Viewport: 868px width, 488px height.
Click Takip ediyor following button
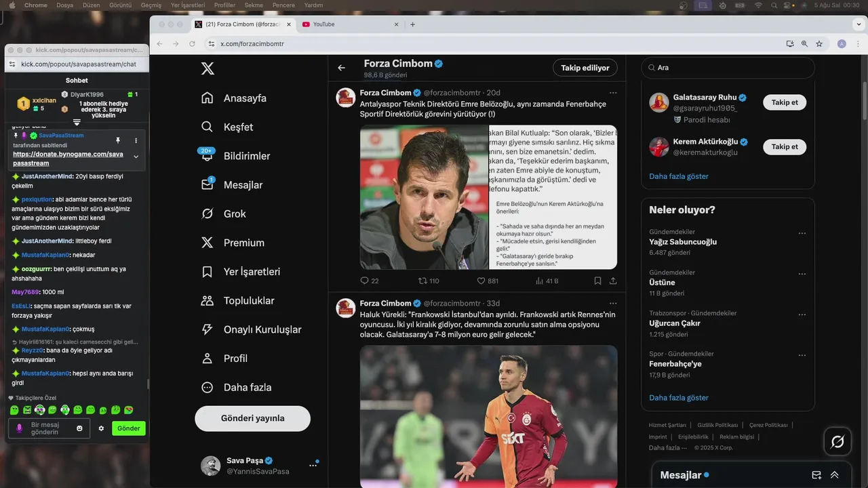click(x=585, y=68)
